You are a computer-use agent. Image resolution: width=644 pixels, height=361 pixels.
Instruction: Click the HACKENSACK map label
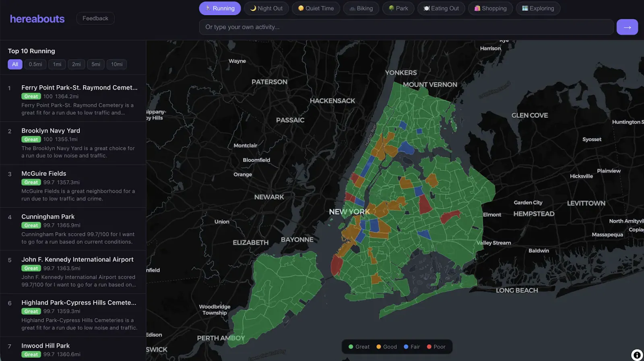332,101
